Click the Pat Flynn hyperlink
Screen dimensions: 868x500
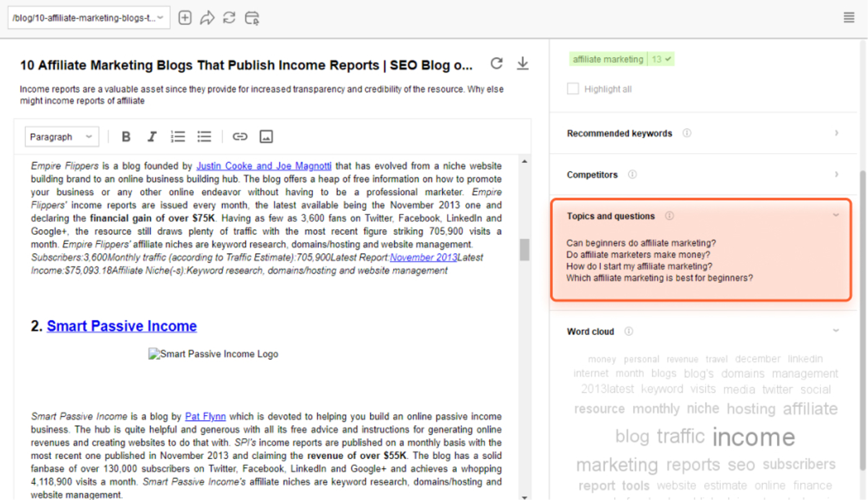205,416
